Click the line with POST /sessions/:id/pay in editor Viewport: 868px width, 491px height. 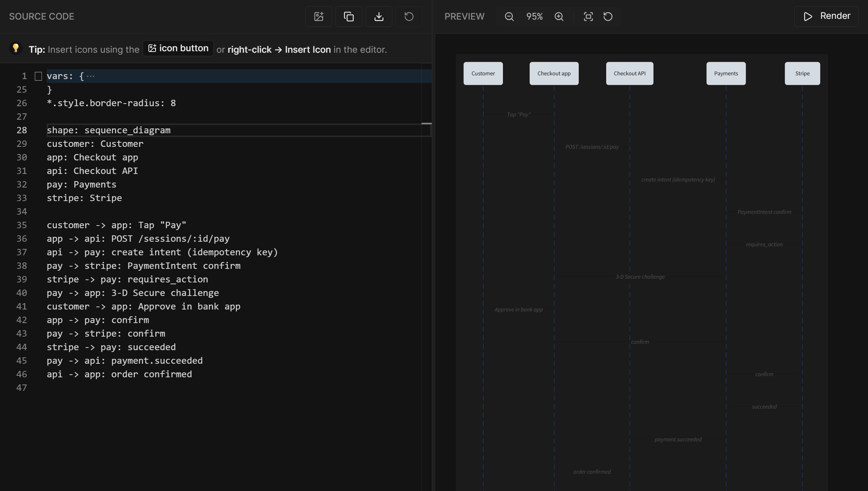(138, 239)
